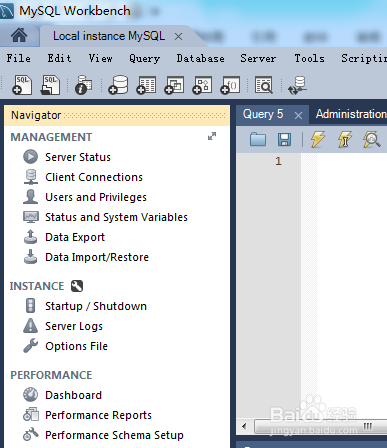387x448 pixels.
Task: Open Status and System Variables
Action: click(x=116, y=217)
